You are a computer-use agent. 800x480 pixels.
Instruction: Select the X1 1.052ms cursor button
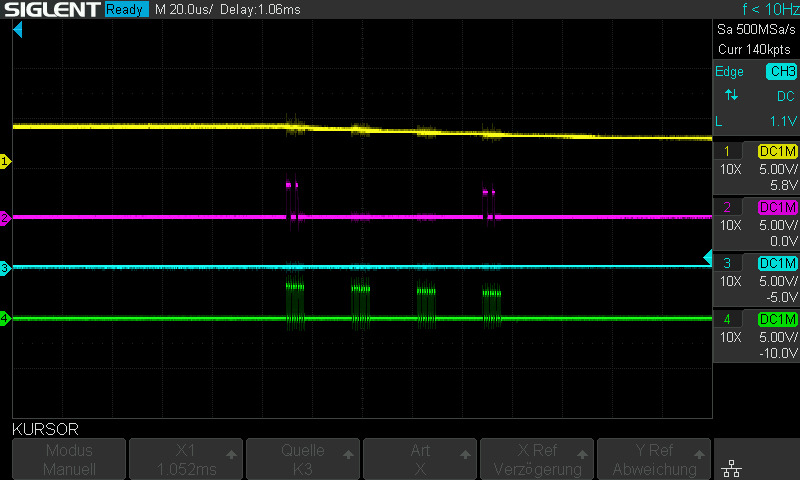click(x=186, y=459)
